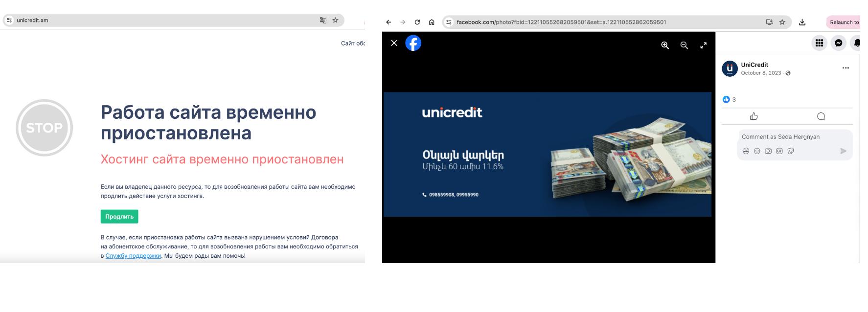This screenshot has height=312, width=868.
Task: Open site information icon beside facebook.com URL
Action: (449, 22)
